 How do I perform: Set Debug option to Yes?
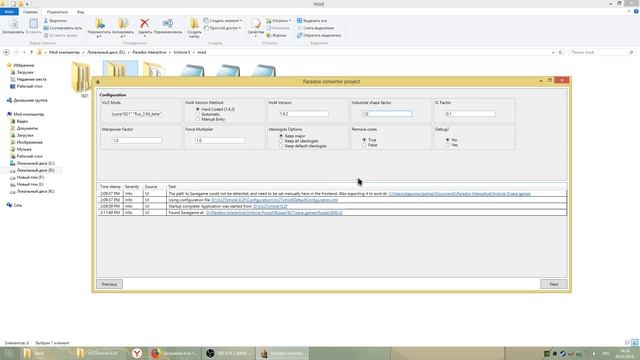[x=447, y=145]
